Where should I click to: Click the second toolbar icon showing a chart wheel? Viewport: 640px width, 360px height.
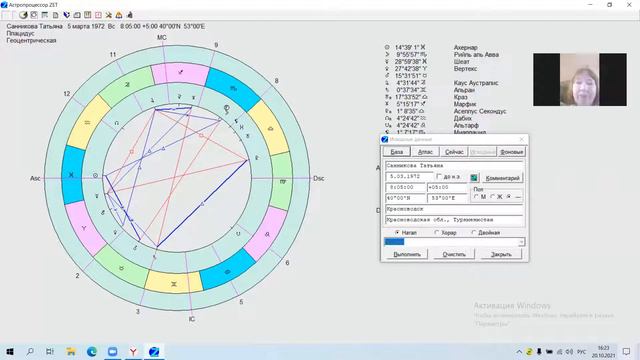[x=34, y=15]
